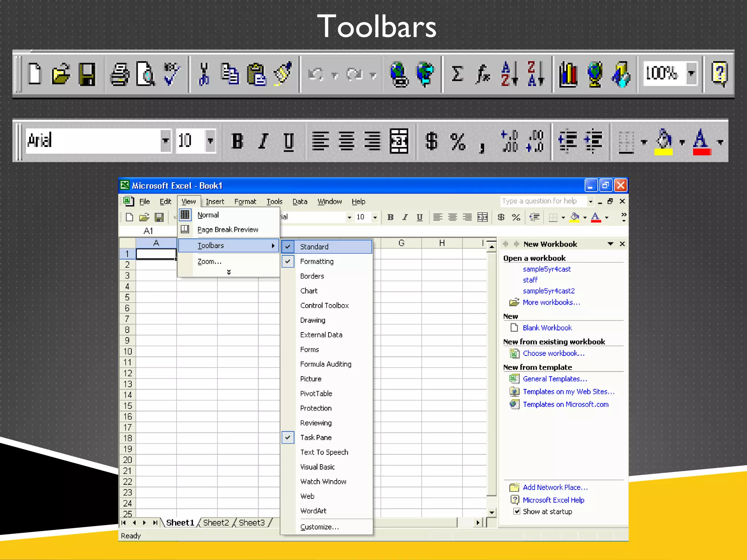Image resolution: width=747 pixels, height=560 pixels.
Task: Click the Merge and Center icon in the enlarged Formatting toolbar
Action: 399,141
